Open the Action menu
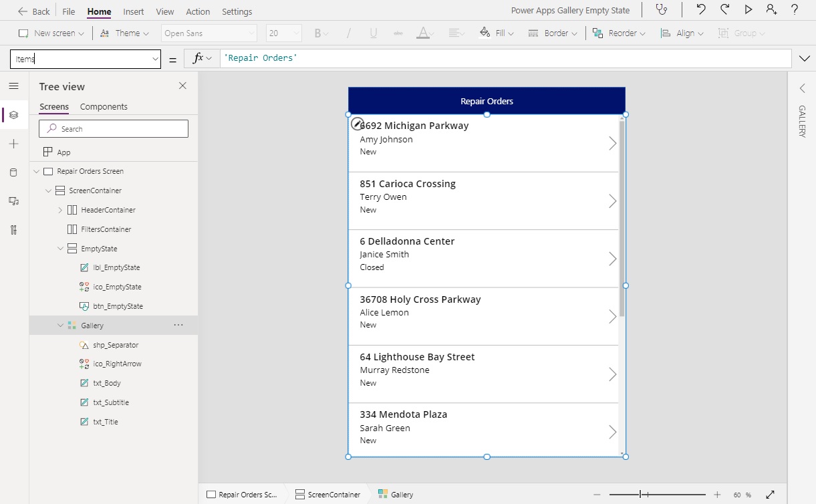The image size is (816, 504). click(198, 11)
